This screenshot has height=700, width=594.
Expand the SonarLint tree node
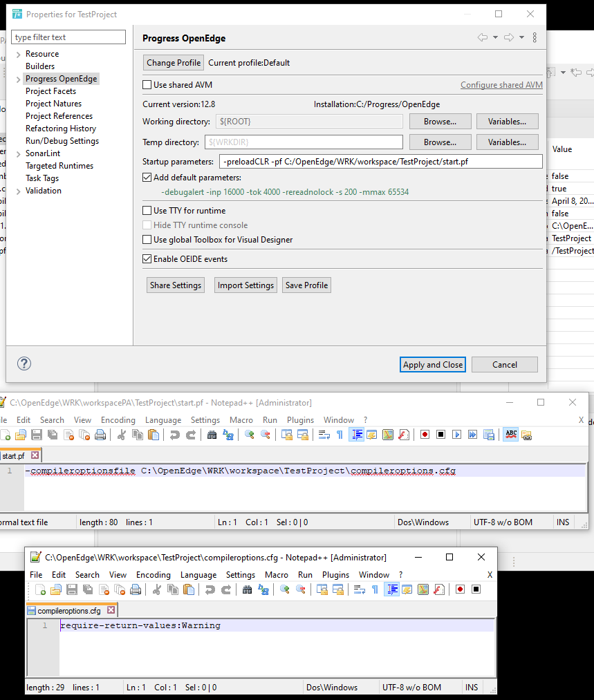coord(18,154)
